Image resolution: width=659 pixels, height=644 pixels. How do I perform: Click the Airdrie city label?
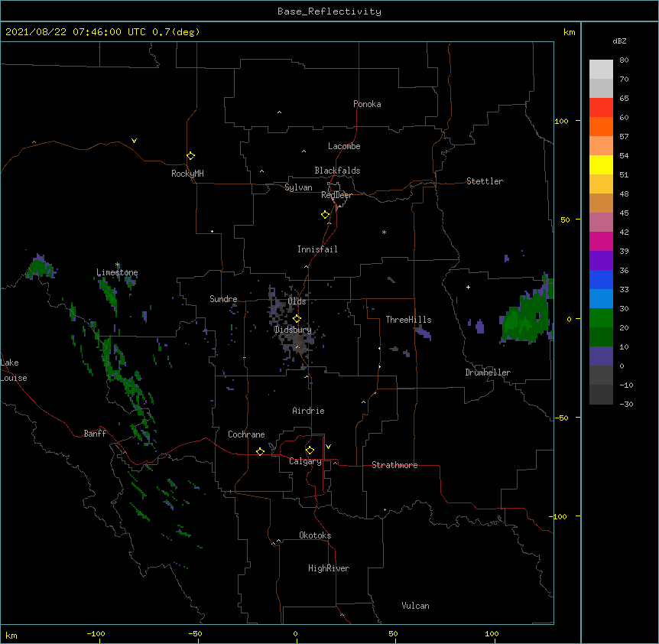308,411
